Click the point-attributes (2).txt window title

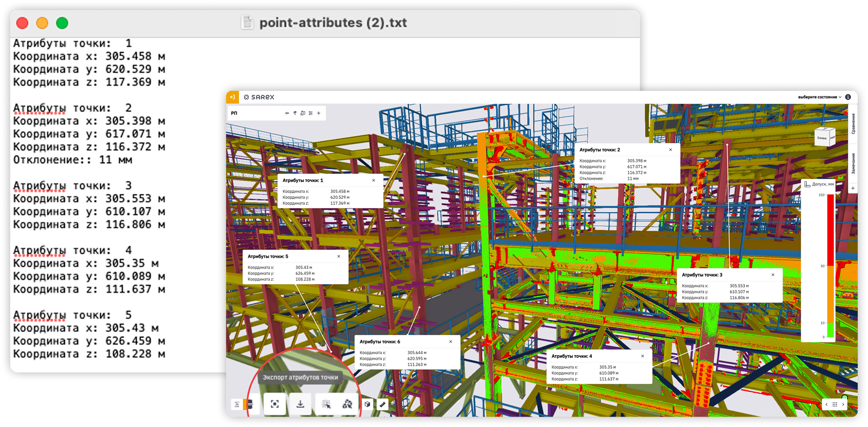point(333,23)
